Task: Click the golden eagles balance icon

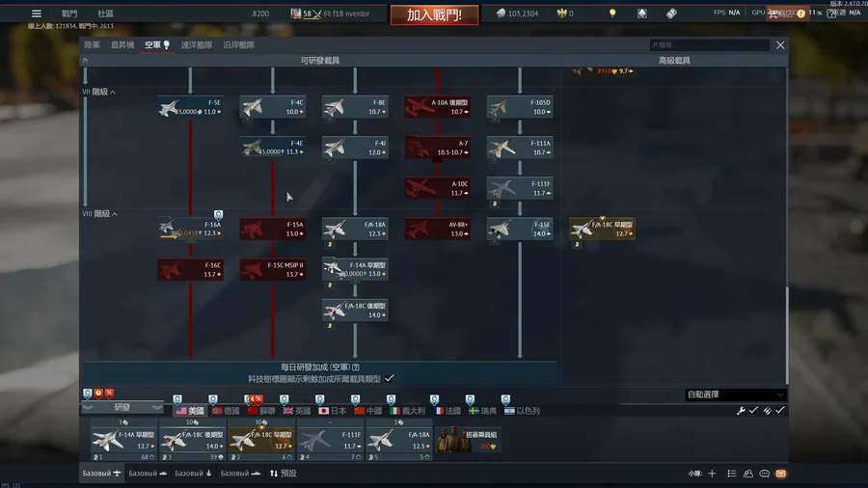Action: (x=562, y=14)
